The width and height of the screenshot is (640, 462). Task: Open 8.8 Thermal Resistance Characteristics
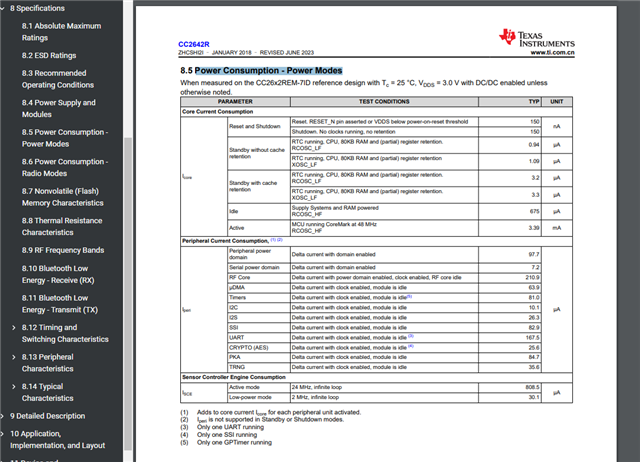click(62, 227)
